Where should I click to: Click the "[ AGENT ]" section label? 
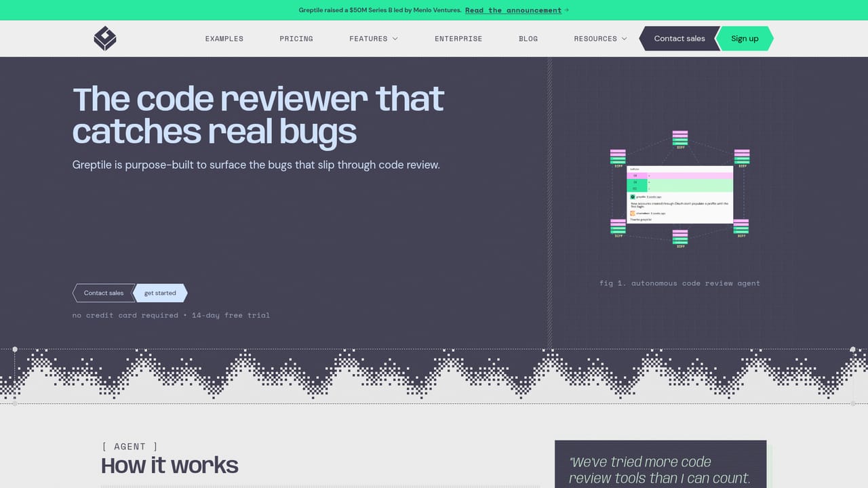(x=130, y=447)
